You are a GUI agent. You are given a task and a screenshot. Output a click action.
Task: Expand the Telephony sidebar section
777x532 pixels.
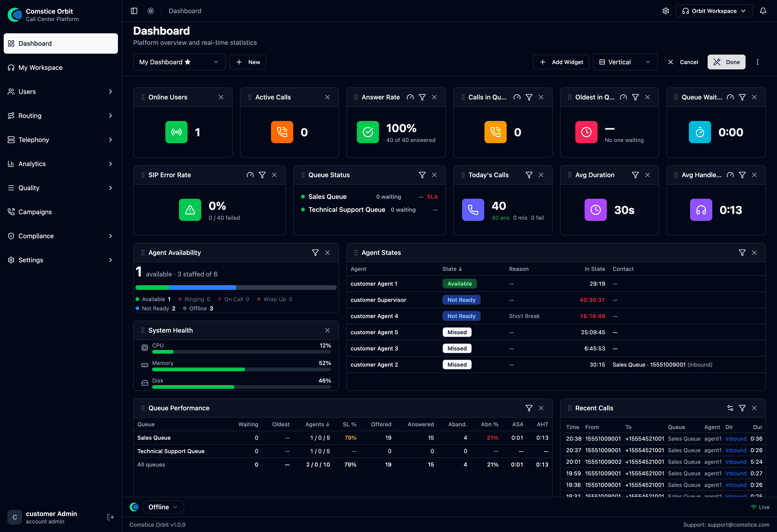[x=61, y=140]
